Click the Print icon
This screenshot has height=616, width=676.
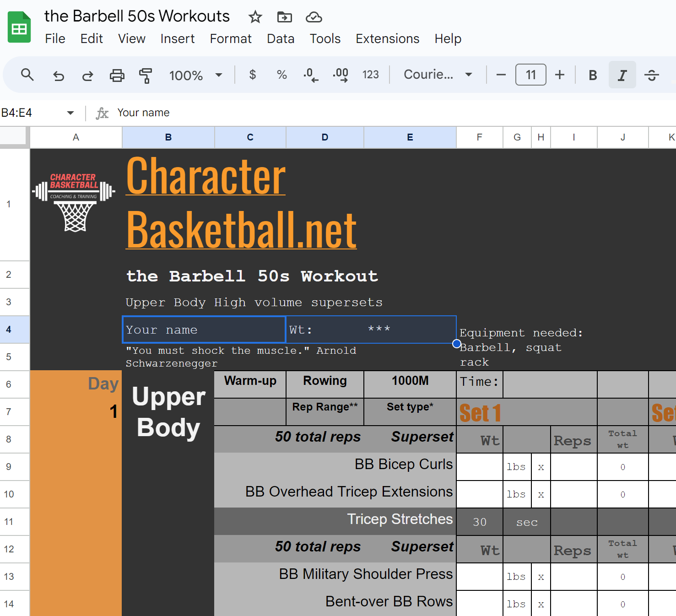[117, 75]
